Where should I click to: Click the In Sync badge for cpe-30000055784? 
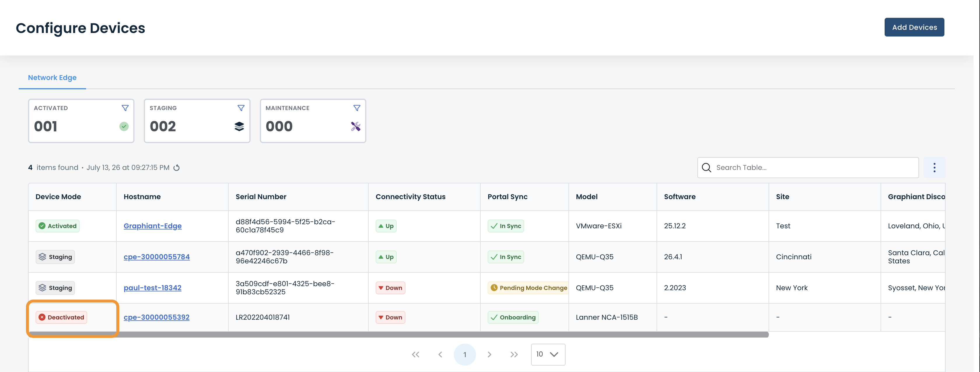pos(505,257)
